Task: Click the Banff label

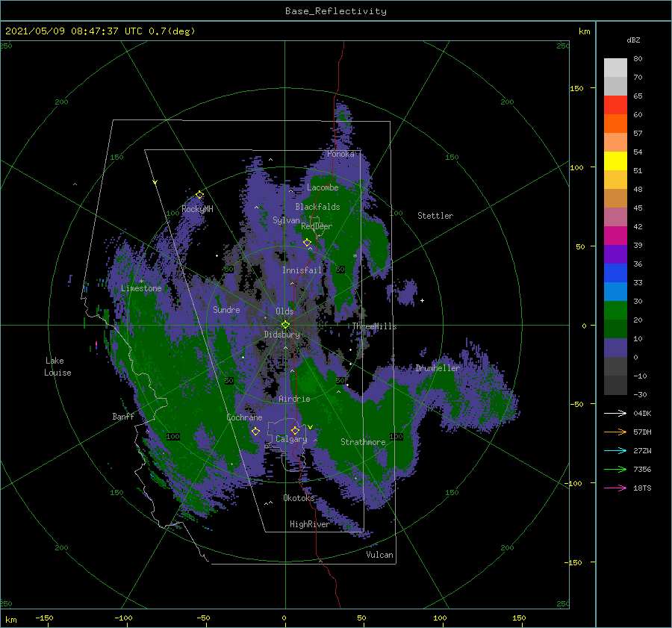Action: (123, 417)
